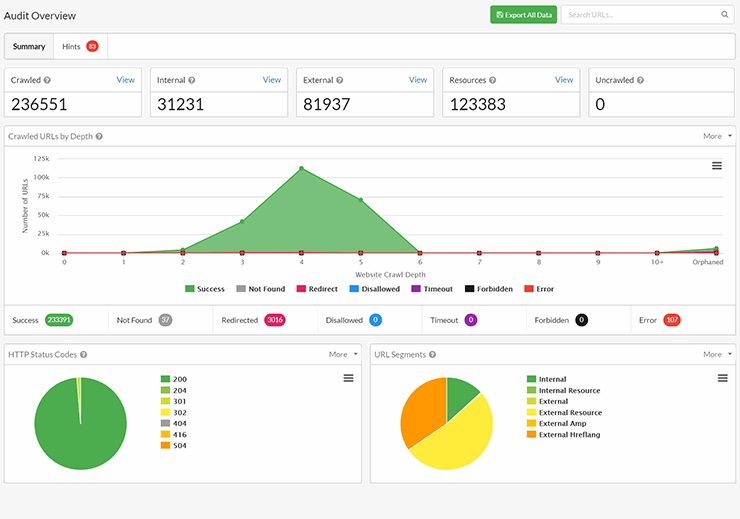Click the Disallowed blue zero badge

(376, 320)
